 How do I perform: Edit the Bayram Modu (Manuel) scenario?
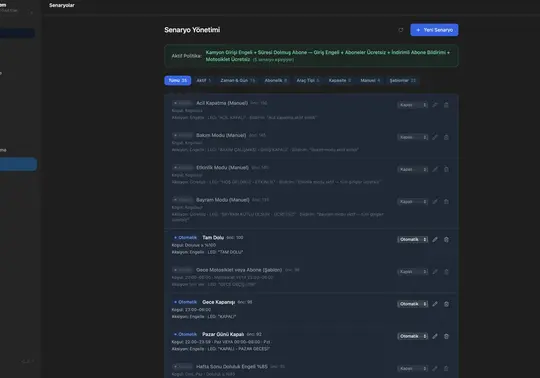coord(435,201)
